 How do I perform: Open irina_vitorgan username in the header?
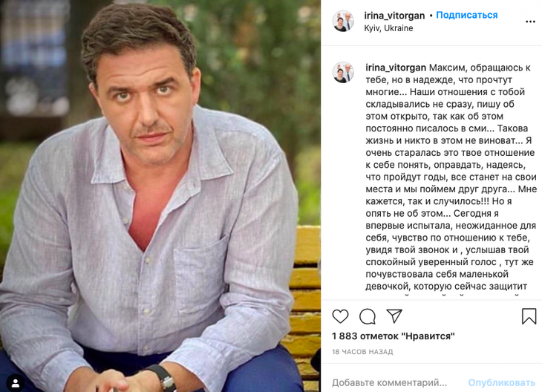(394, 16)
